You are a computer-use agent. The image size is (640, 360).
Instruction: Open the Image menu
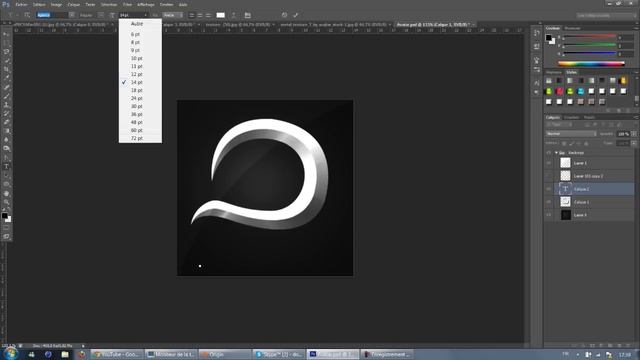tap(56, 4)
